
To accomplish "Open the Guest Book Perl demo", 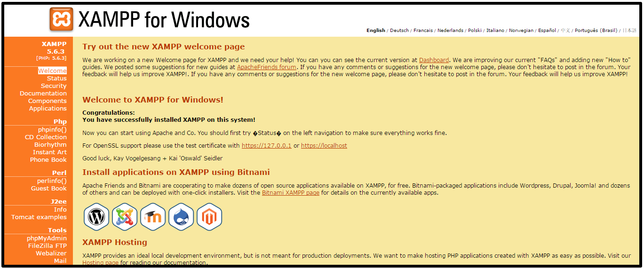I will (x=49, y=189).
